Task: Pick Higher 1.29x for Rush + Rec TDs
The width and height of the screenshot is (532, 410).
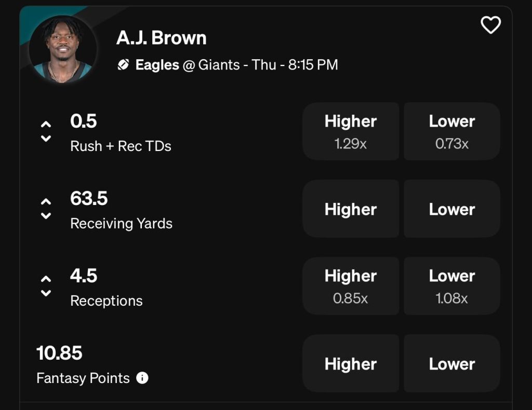Action: coord(351,131)
